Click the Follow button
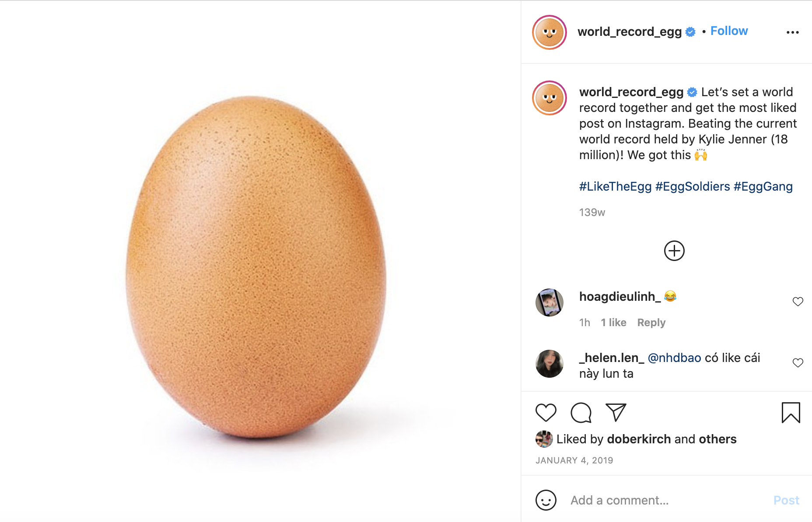The width and height of the screenshot is (812, 522). click(x=729, y=31)
